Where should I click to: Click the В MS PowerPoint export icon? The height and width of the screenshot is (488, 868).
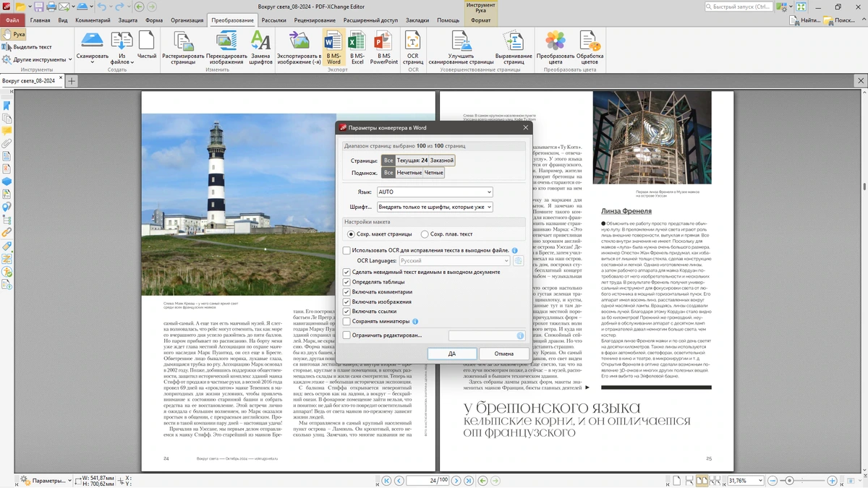point(383,40)
